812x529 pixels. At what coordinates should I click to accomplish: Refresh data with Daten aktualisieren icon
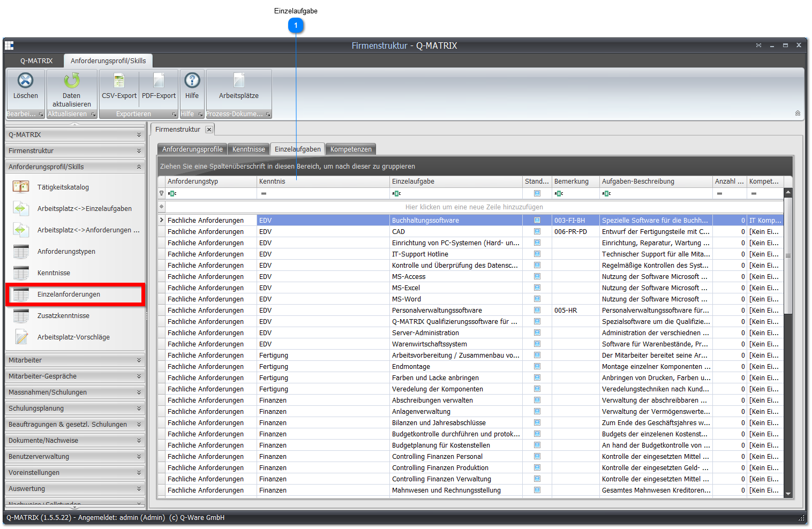tap(72, 81)
